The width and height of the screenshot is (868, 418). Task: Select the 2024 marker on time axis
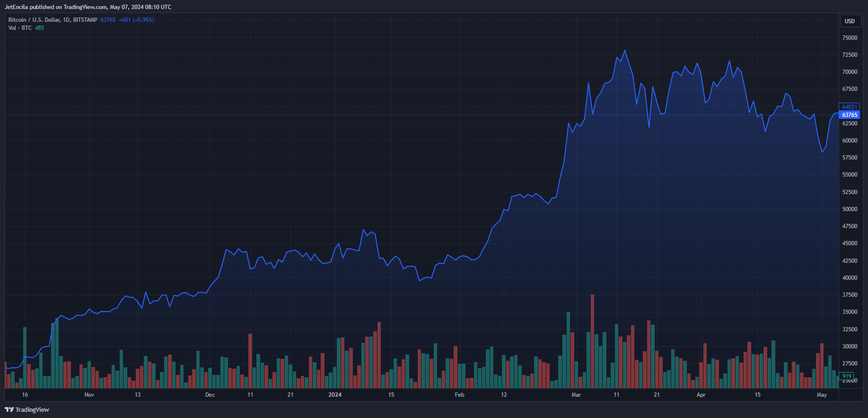(335, 395)
